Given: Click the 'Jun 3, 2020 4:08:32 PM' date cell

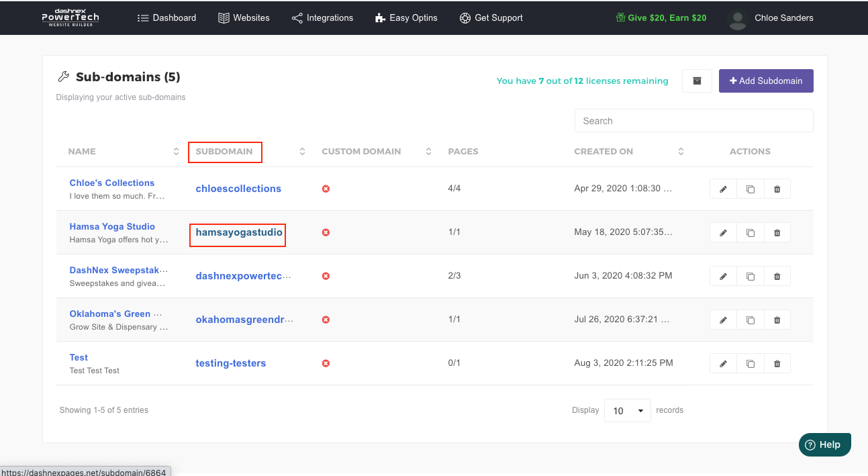Looking at the screenshot, I should [623, 276].
